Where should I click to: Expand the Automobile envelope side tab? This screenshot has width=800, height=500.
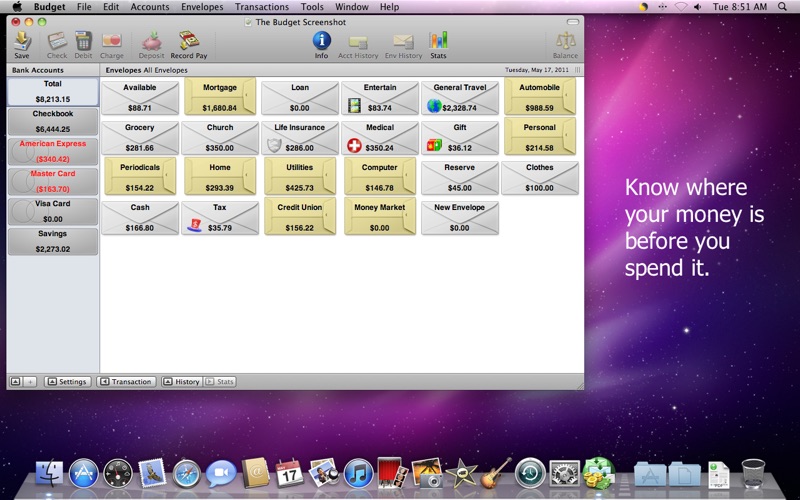[x=569, y=96]
